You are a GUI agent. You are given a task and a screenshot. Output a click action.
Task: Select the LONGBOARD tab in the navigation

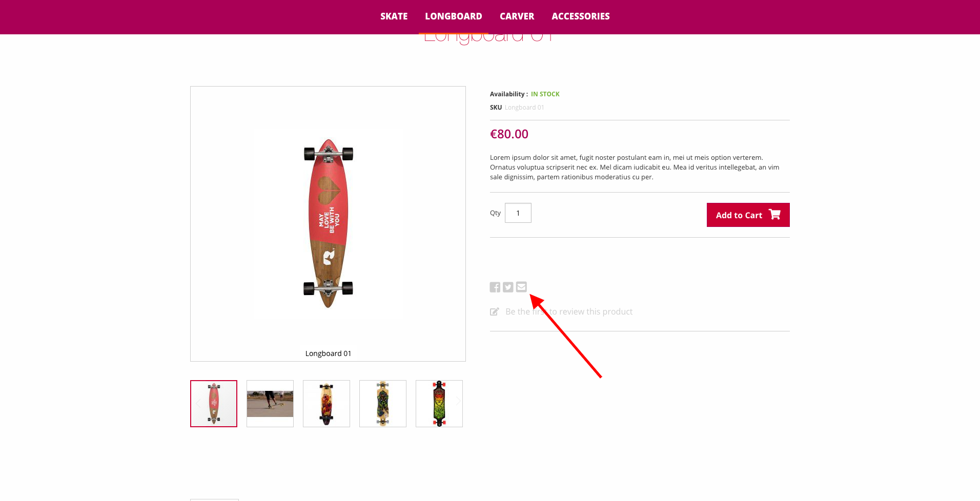(x=453, y=16)
